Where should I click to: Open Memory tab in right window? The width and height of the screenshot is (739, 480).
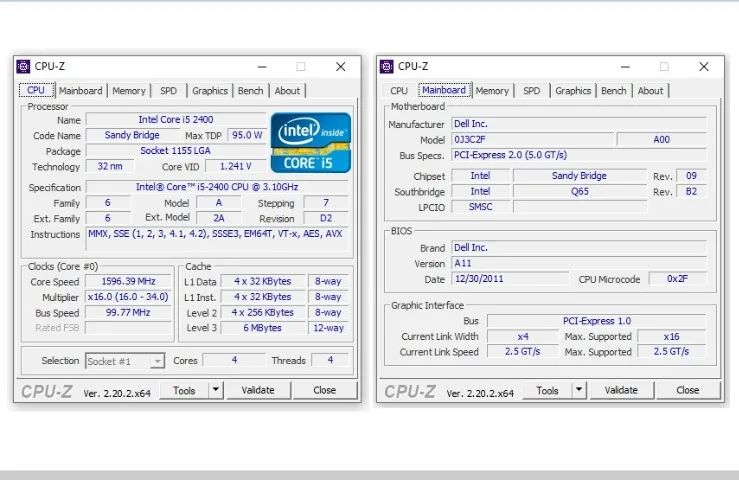point(492,91)
